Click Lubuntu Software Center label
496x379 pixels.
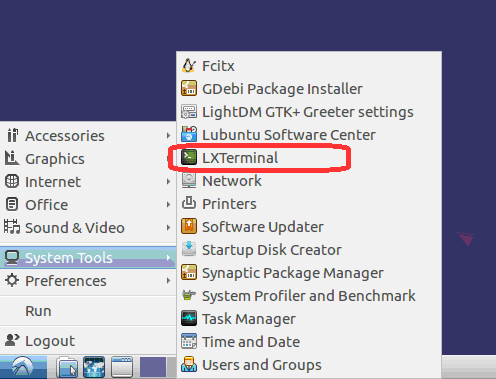289,135
